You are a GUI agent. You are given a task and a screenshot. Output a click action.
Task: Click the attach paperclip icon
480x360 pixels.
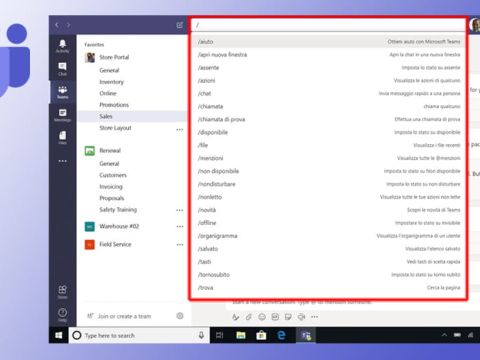coord(249,317)
